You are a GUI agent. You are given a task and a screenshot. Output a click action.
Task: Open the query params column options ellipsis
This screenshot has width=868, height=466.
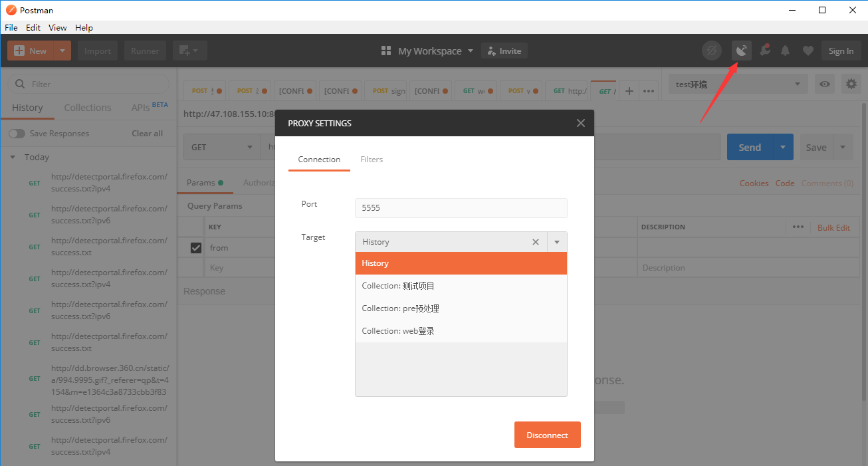click(x=798, y=227)
